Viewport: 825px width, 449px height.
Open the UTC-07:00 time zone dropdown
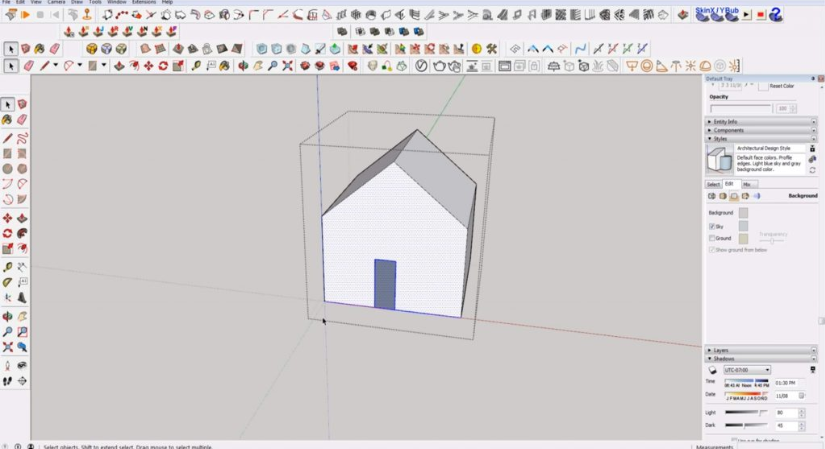[747, 370]
